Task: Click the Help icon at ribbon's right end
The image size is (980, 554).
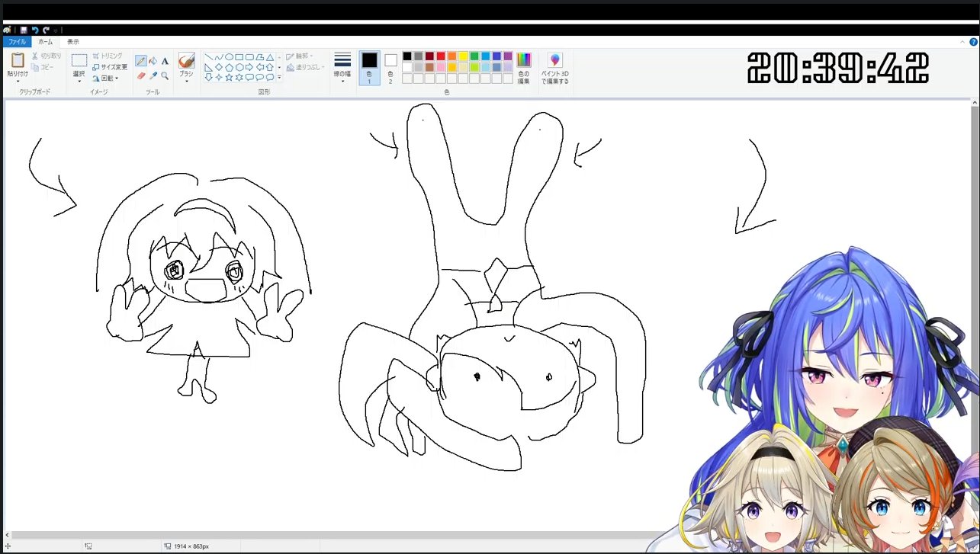Action: [972, 42]
